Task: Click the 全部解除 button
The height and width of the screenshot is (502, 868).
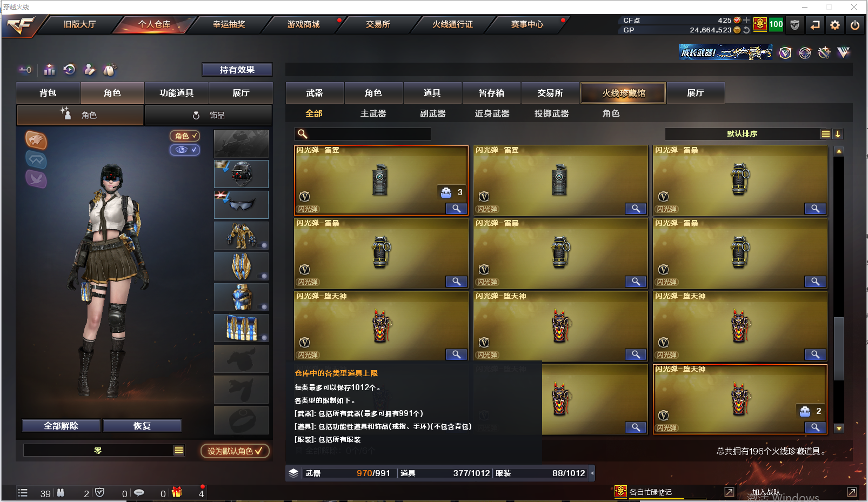Action: click(61, 426)
